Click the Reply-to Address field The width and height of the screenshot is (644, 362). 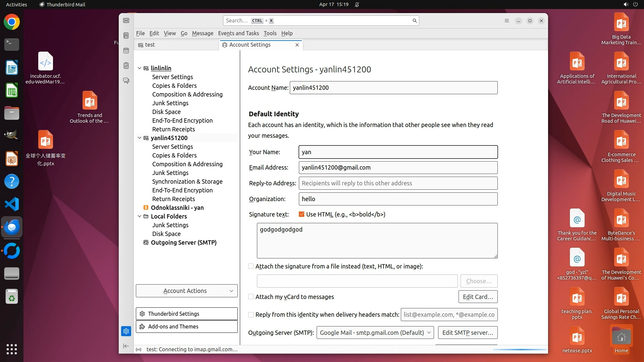(398, 183)
